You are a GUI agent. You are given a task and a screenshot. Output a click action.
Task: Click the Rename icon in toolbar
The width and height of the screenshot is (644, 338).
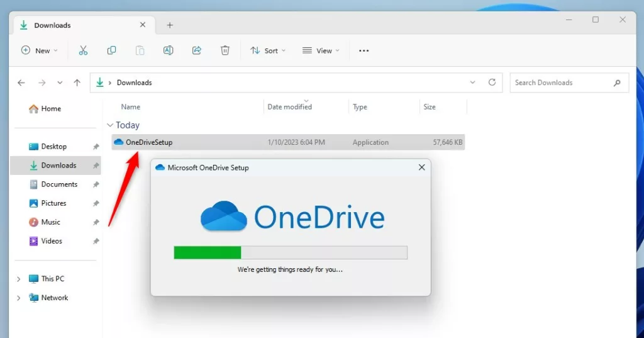tap(168, 50)
